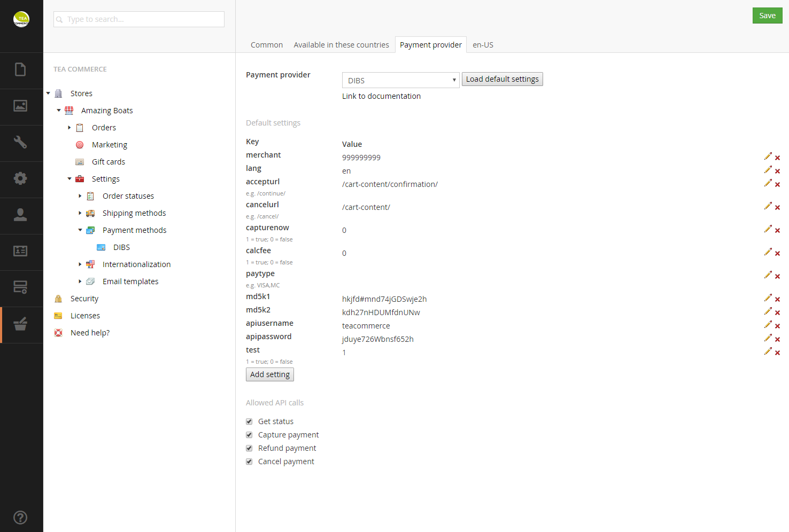
Task: Collapse the Stores tree node
Action: click(48, 93)
